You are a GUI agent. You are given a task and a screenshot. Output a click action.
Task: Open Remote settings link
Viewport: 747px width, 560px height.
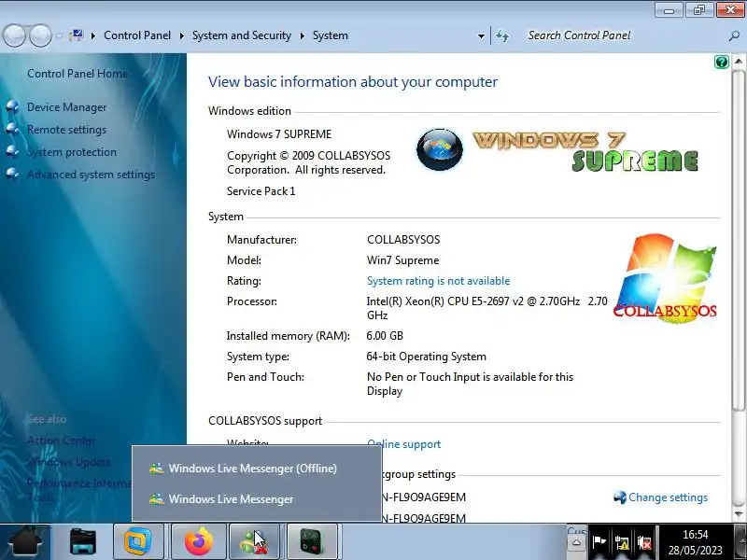[66, 130]
